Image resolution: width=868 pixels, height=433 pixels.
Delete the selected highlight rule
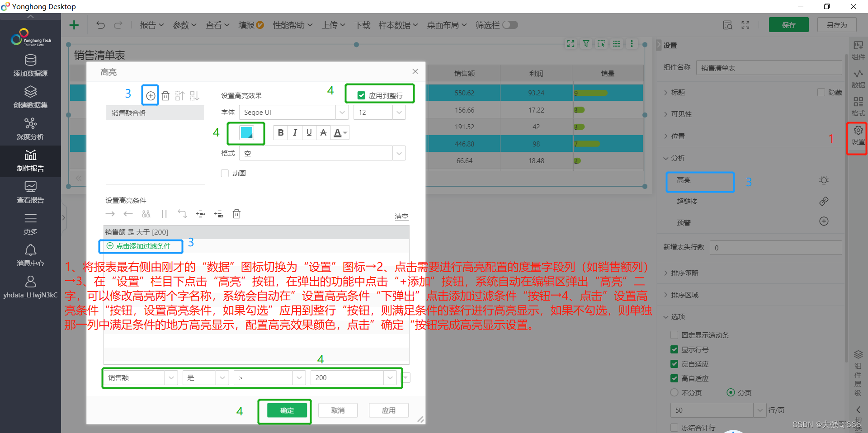point(165,96)
